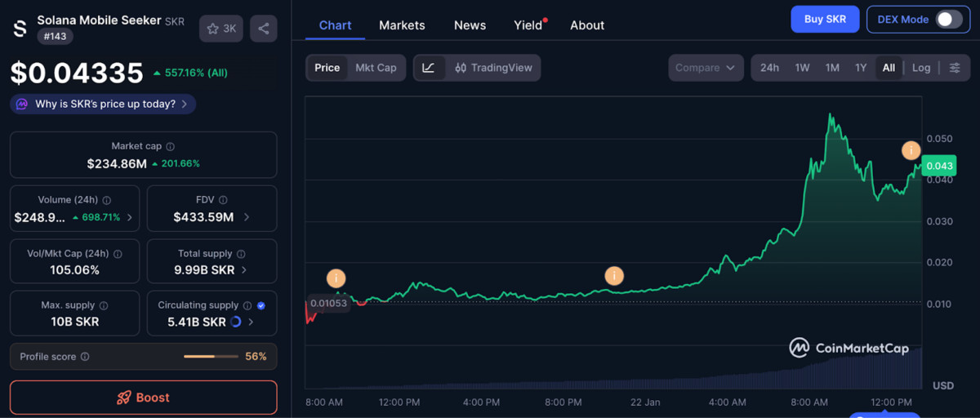This screenshot has width=980, height=418.
Task: Show info for Circulating supply
Action: pyautogui.click(x=247, y=305)
